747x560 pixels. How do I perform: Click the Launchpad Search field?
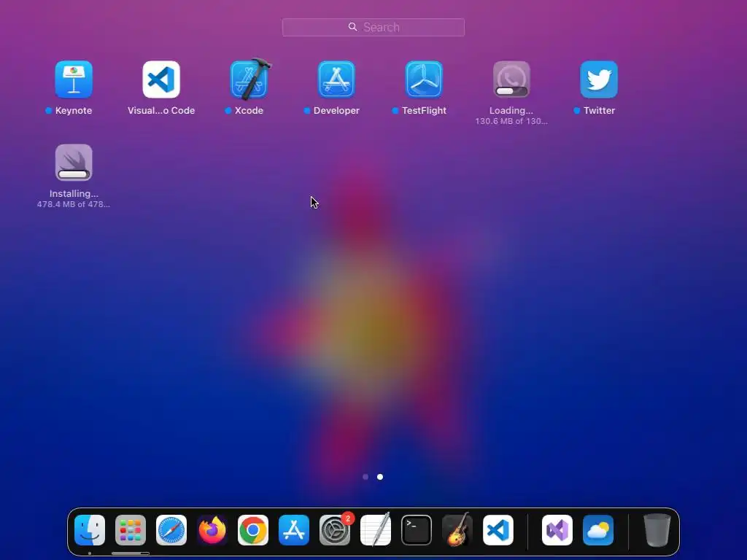[x=373, y=27]
